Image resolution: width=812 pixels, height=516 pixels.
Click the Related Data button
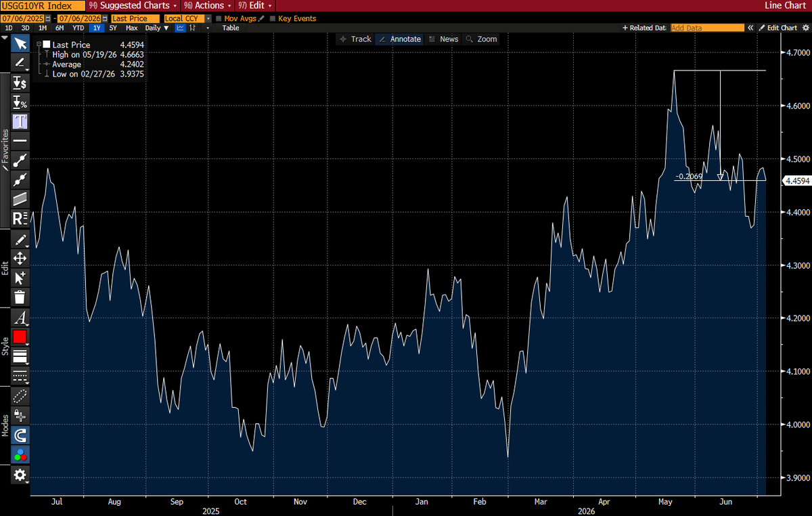coord(644,28)
